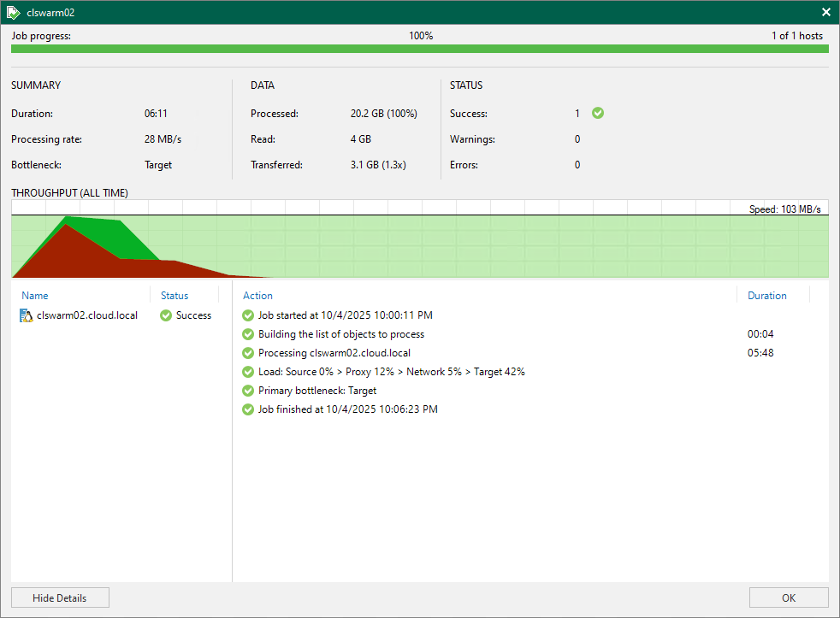Click the Veeam job icon in title bar

pos(14,12)
